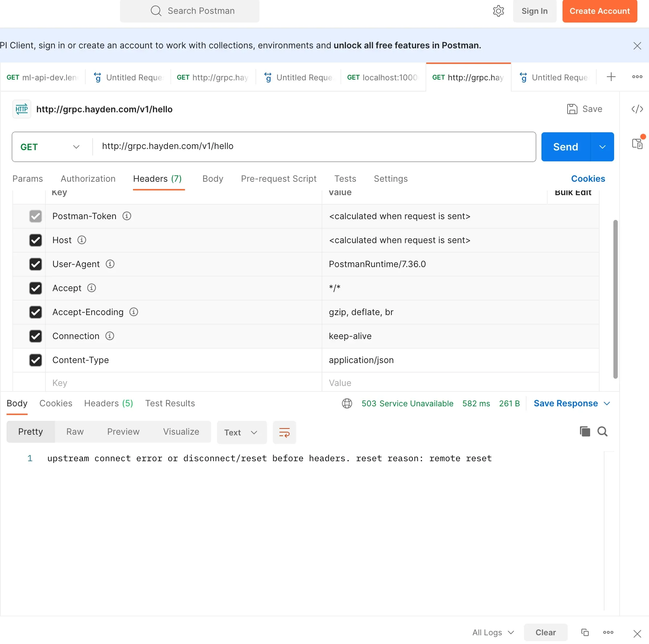
Task: Dismiss the sign-in banner
Action: pyautogui.click(x=637, y=46)
